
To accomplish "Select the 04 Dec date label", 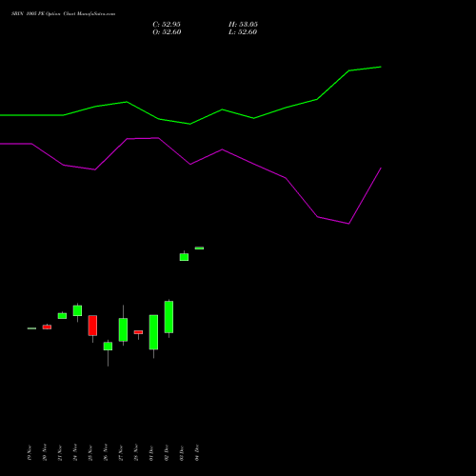I will pos(197,452).
